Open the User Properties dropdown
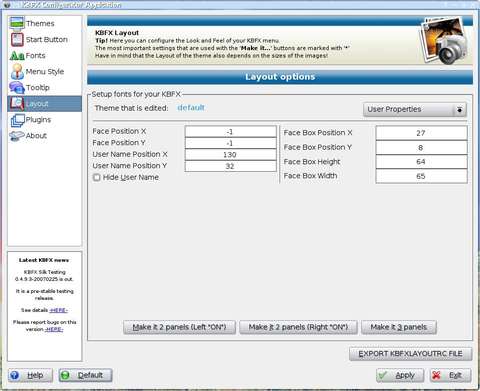Screen dimensions: 480x391 pos(415,109)
